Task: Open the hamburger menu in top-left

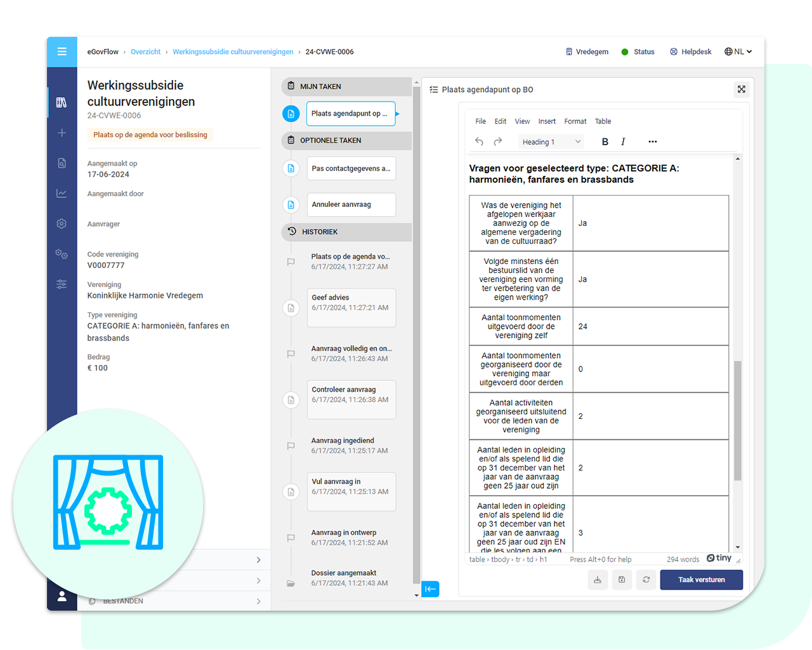Action: (62, 51)
